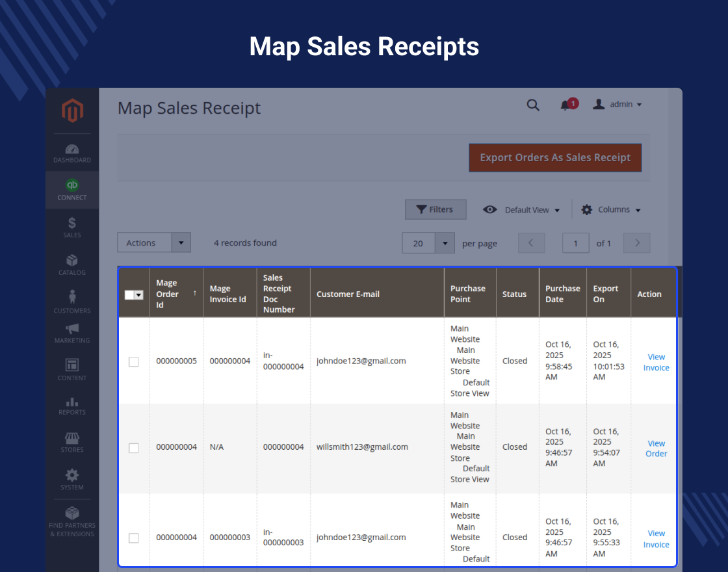Open the Reports sidebar menu
The width and height of the screenshot is (728, 572).
(x=72, y=406)
